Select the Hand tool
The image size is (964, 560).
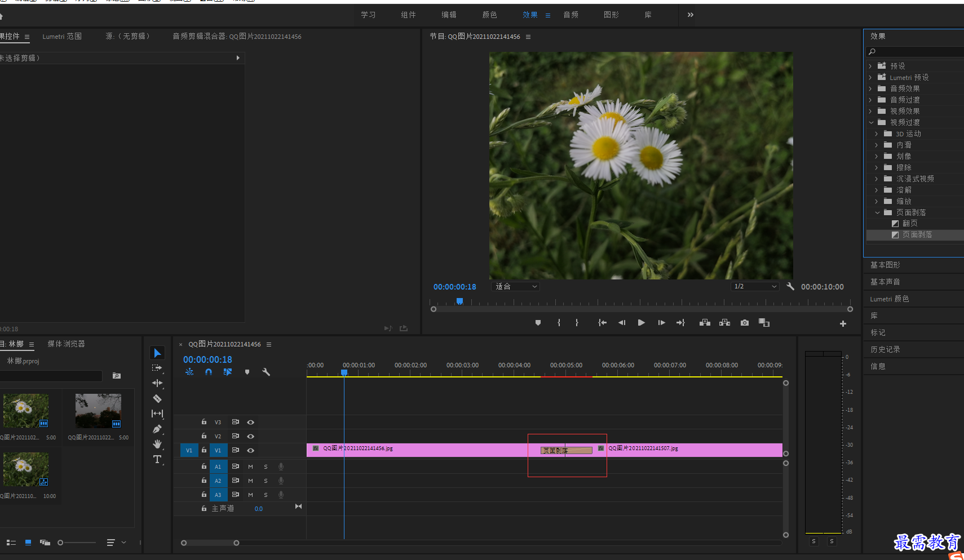point(157,444)
